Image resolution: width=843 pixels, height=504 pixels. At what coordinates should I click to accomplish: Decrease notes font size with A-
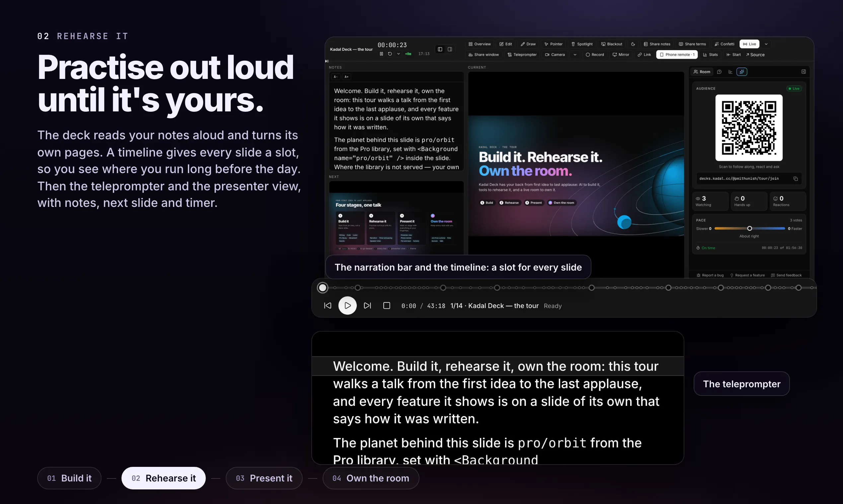(x=336, y=77)
